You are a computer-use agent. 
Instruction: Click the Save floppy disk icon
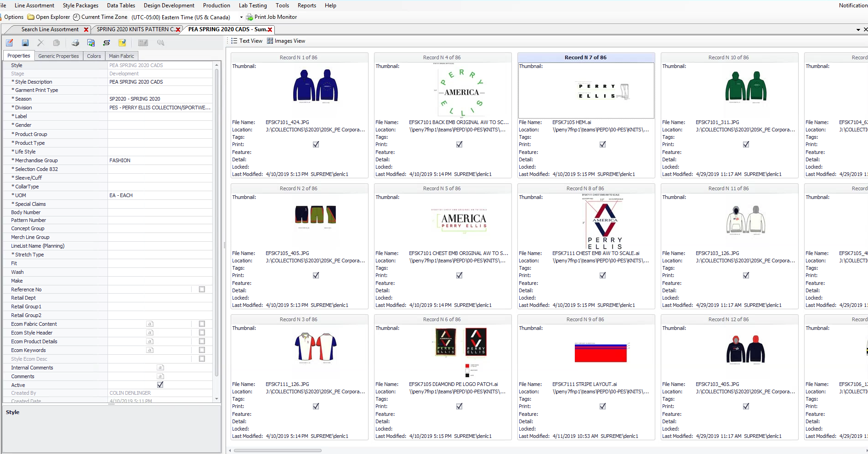(x=25, y=43)
